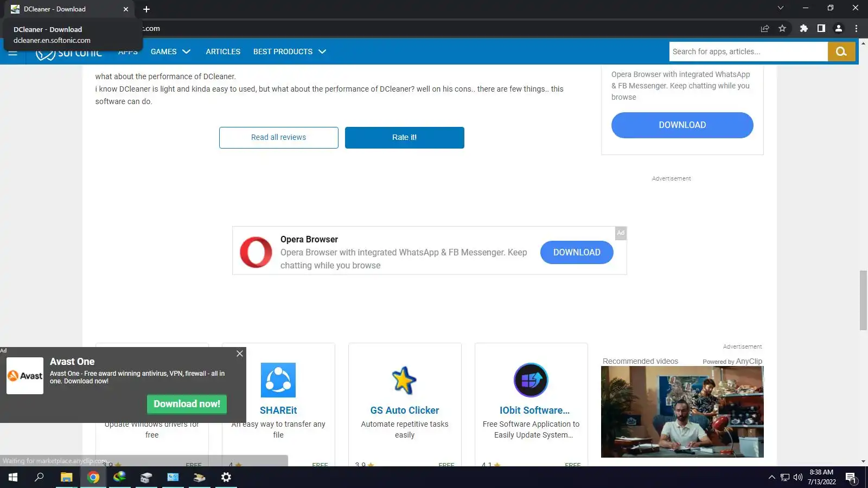Screen dimensions: 868x488
Task: Select the review title about DCleaner performance
Action: [x=165, y=76]
